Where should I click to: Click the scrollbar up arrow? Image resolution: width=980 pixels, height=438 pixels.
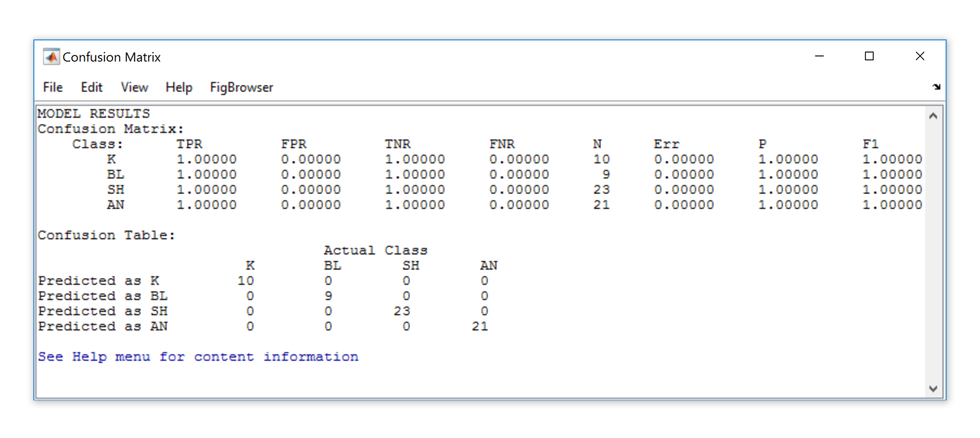click(932, 116)
